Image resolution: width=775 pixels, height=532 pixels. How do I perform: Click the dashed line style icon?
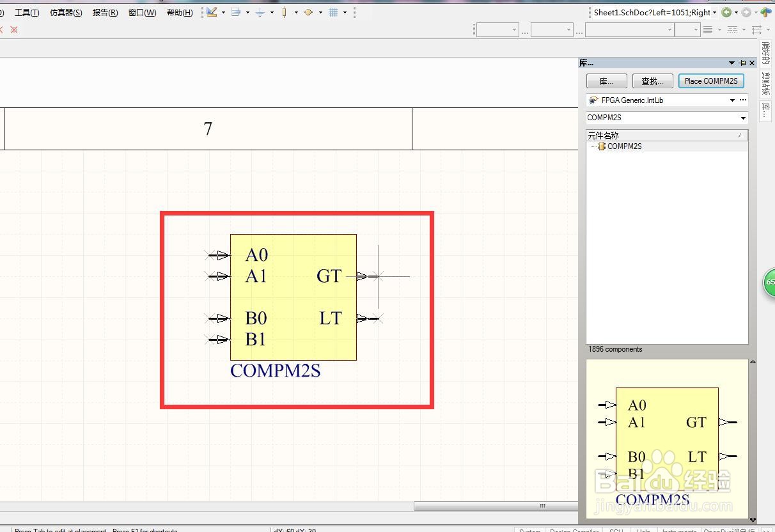pos(733,29)
